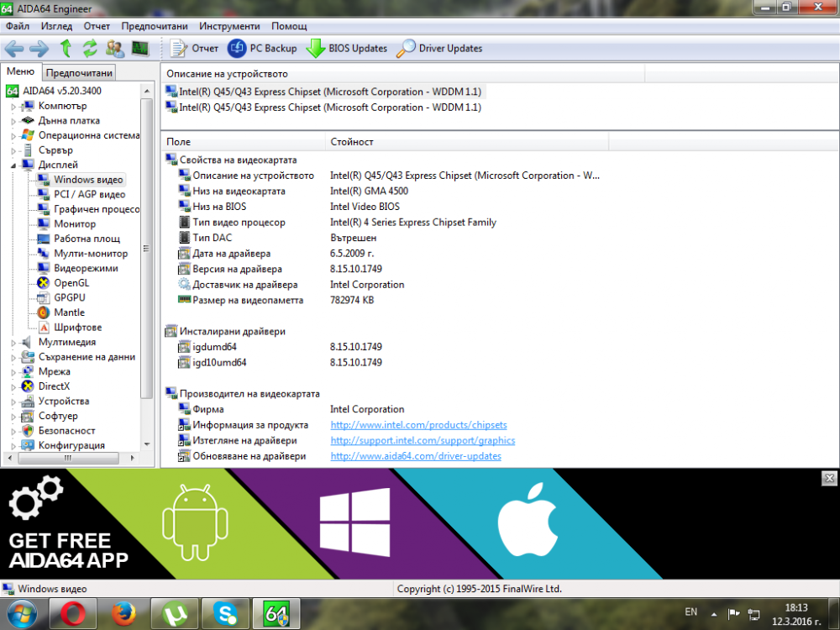Open the system monitor graph icon
Screen dimensions: 840x630
point(139,48)
